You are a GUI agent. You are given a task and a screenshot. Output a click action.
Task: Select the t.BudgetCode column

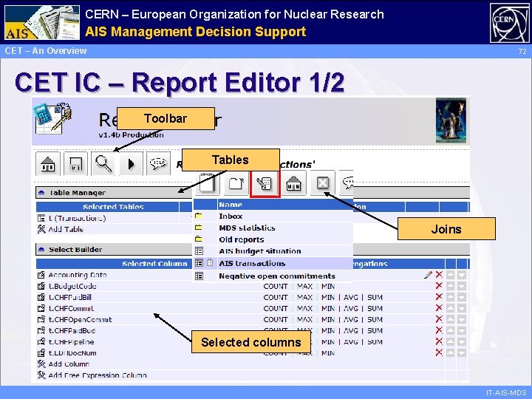pyautogui.click(x=72, y=286)
